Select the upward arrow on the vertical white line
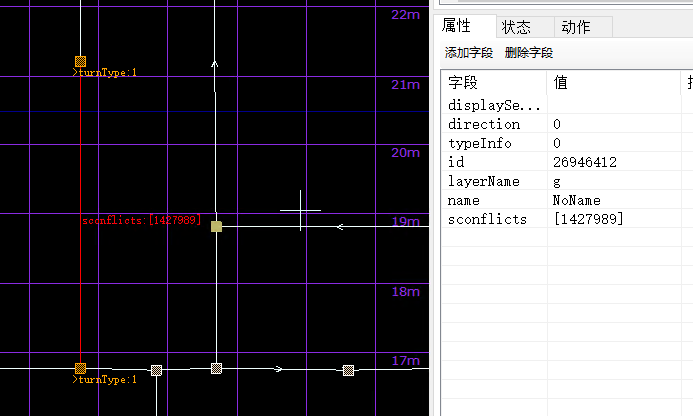The width and height of the screenshot is (693, 416). click(214, 63)
